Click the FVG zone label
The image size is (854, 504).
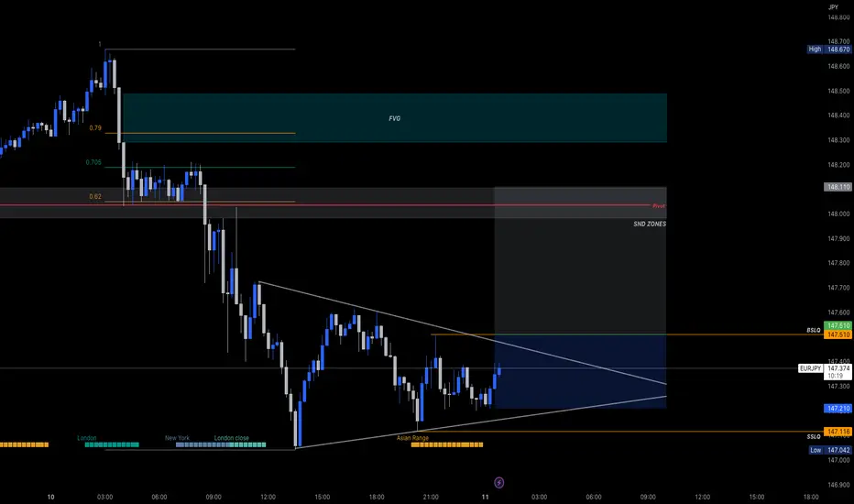tap(394, 118)
